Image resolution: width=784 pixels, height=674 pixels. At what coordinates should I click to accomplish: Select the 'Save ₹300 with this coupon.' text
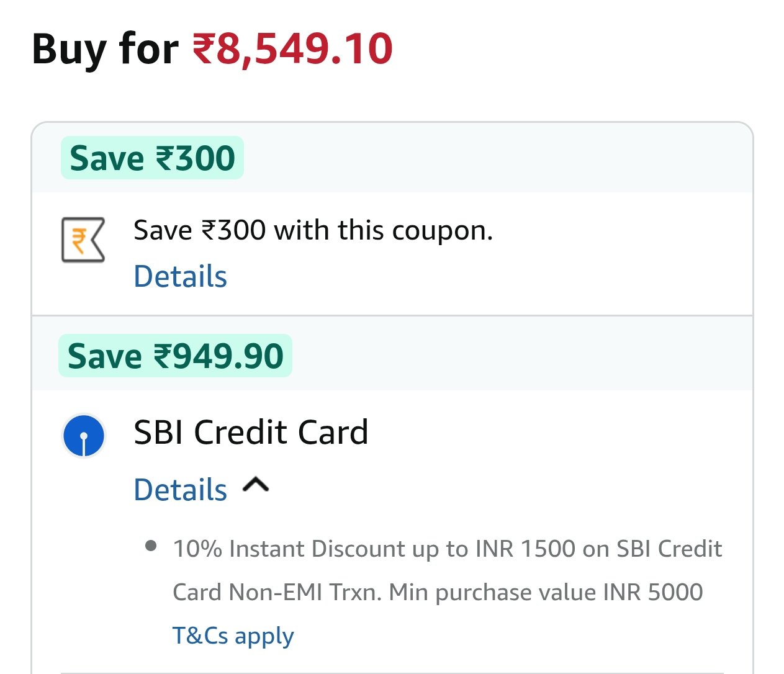[313, 230]
